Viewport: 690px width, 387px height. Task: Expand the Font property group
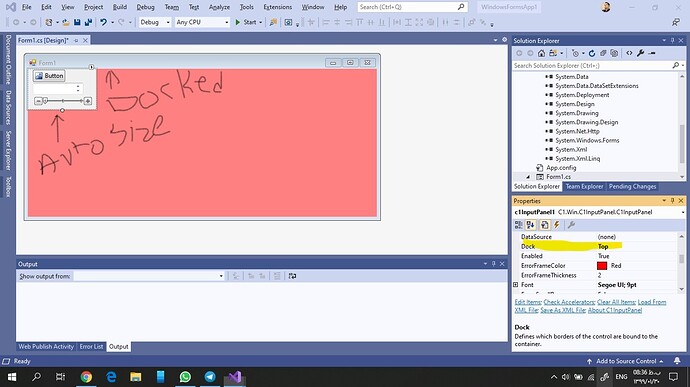[516, 285]
